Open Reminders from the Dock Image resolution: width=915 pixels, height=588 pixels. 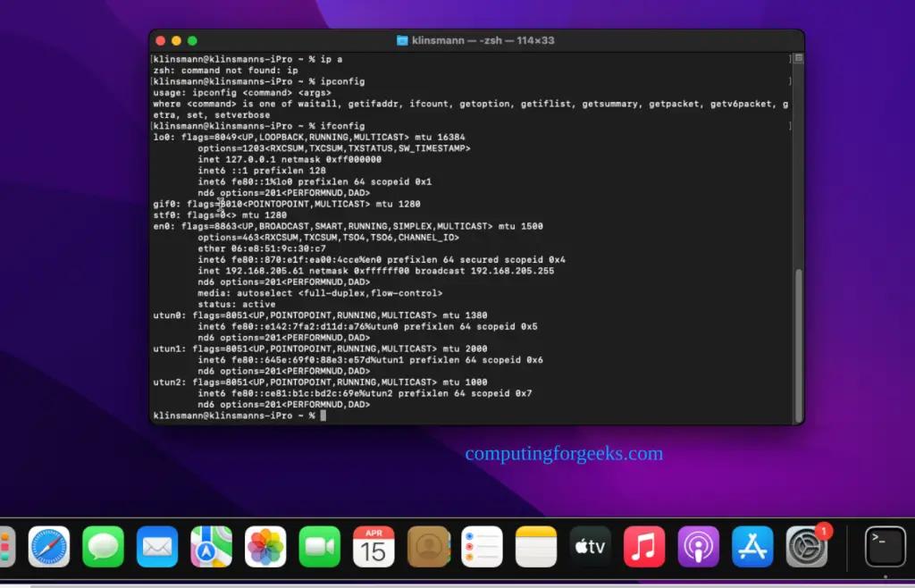482,547
